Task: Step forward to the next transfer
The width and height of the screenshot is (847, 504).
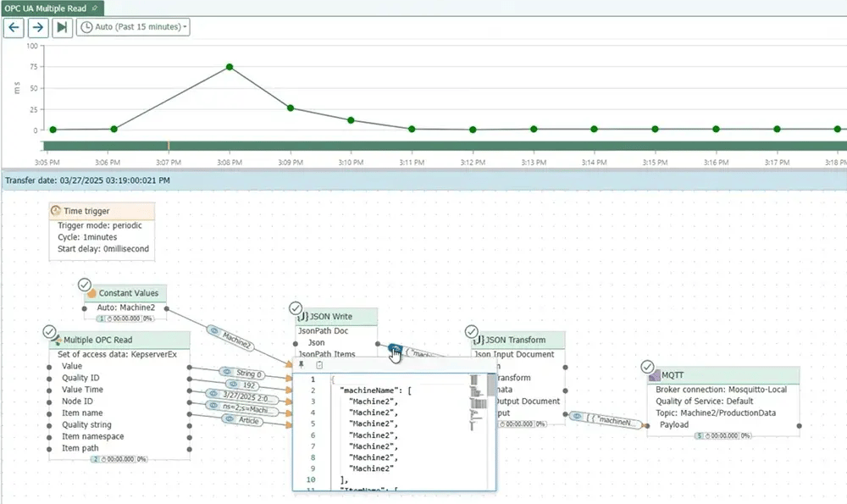Action: coord(37,27)
